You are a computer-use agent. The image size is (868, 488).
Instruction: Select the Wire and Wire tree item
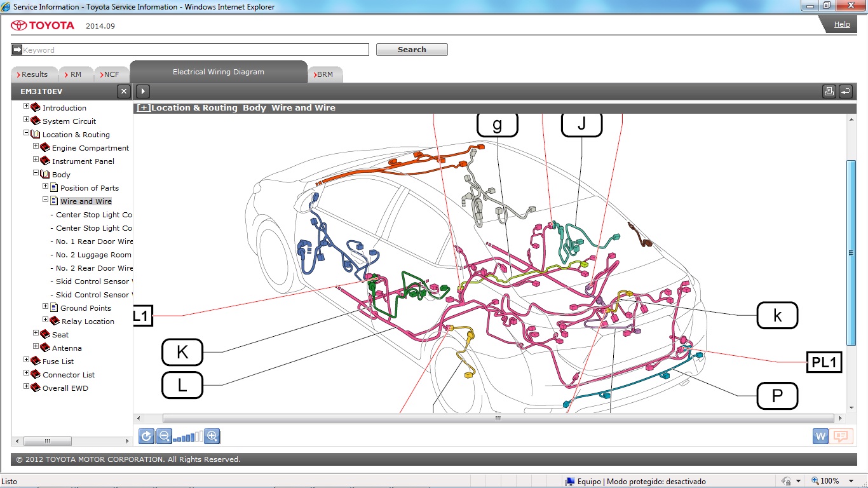point(86,201)
